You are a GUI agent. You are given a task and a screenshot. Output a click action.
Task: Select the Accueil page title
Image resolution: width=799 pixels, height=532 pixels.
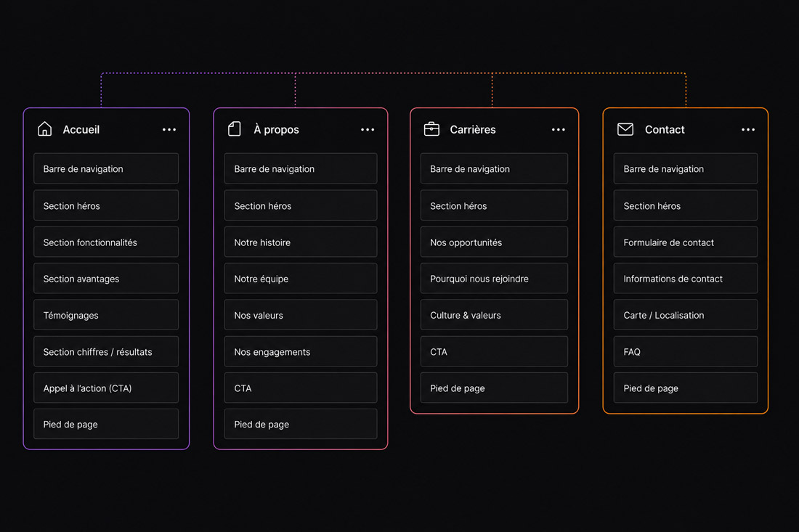pos(81,130)
